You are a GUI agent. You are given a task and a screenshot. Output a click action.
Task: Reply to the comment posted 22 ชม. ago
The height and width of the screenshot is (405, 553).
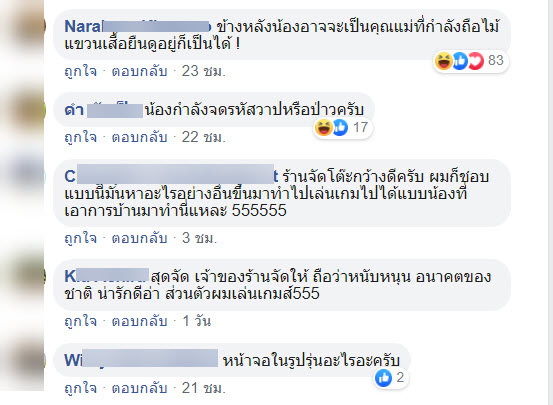(x=139, y=137)
